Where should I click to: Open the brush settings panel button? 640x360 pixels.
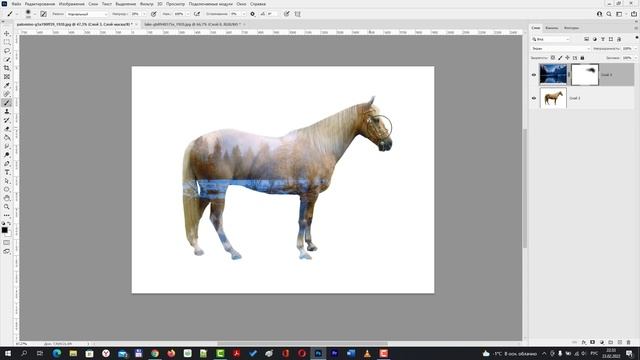click(x=43, y=14)
